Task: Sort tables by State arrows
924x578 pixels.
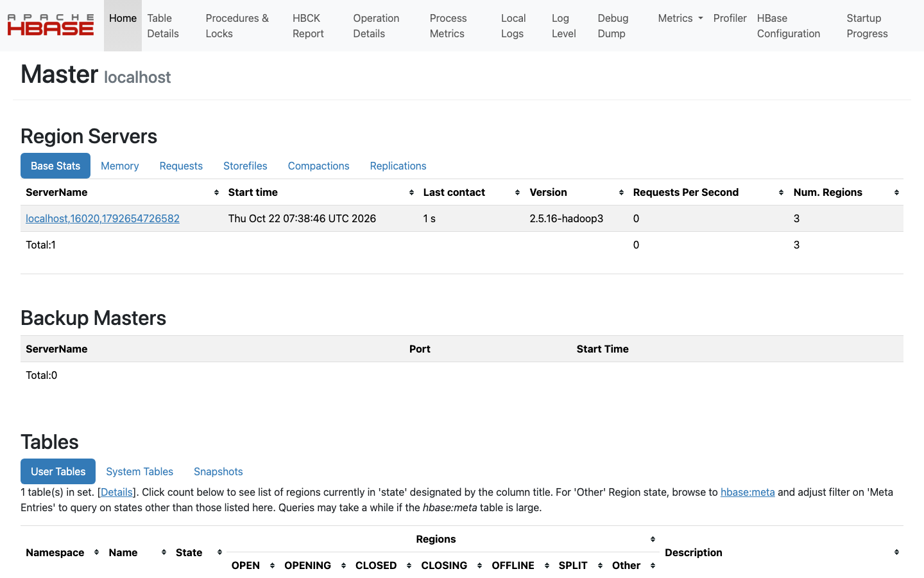Action: (219, 552)
